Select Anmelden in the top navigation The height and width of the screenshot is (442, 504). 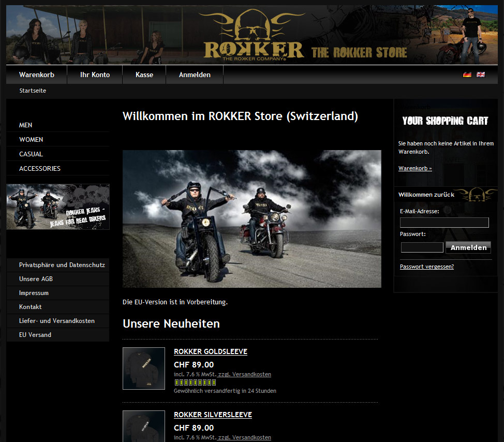[x=195, y=75]
